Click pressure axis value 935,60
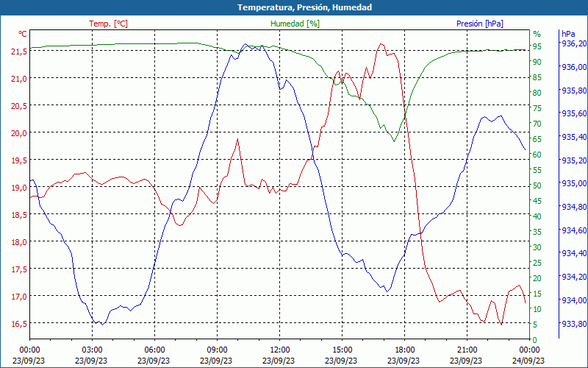Image resolution: width=588 pixels, height=368 pixels. click(x=573, y=113)
